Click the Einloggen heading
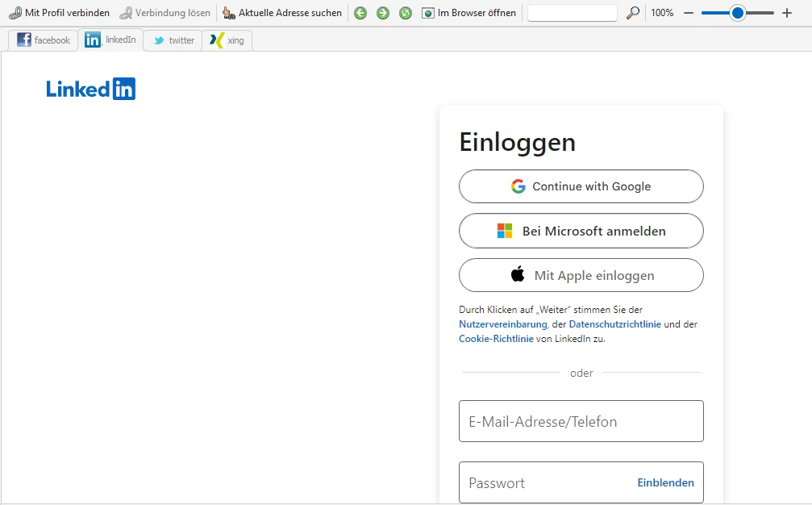This screenshot has height=505, width=812. tap(518, 143)
